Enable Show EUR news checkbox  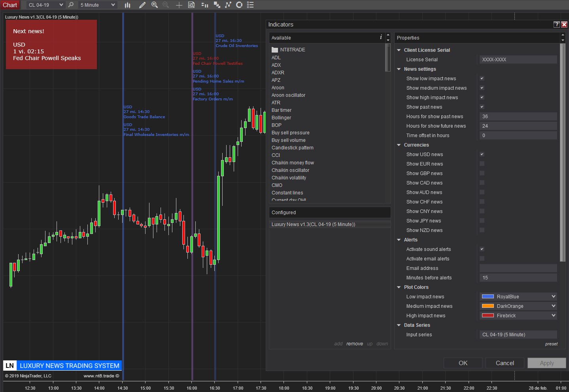(x=482, y=164)
